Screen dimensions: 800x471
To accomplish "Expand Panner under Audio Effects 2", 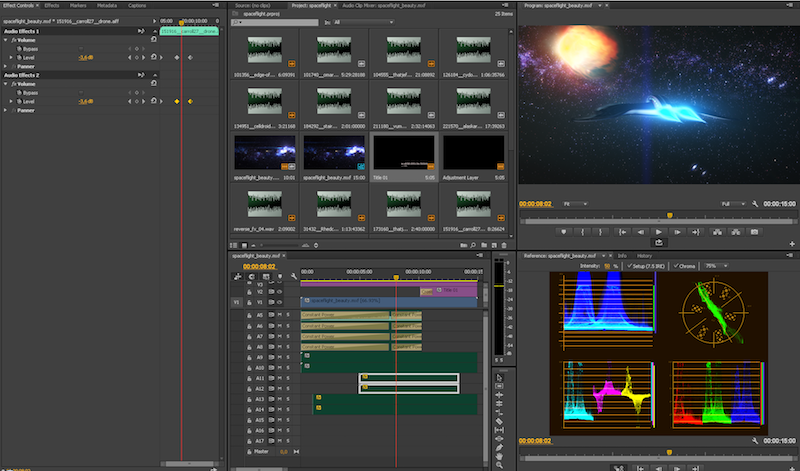I will pyautogui.click(x=6, y=110).
